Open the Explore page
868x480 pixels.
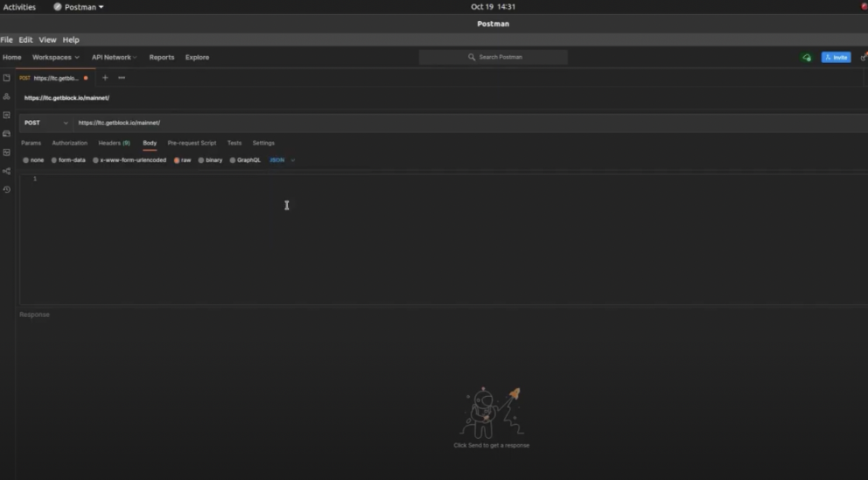(x=197, y=57)
